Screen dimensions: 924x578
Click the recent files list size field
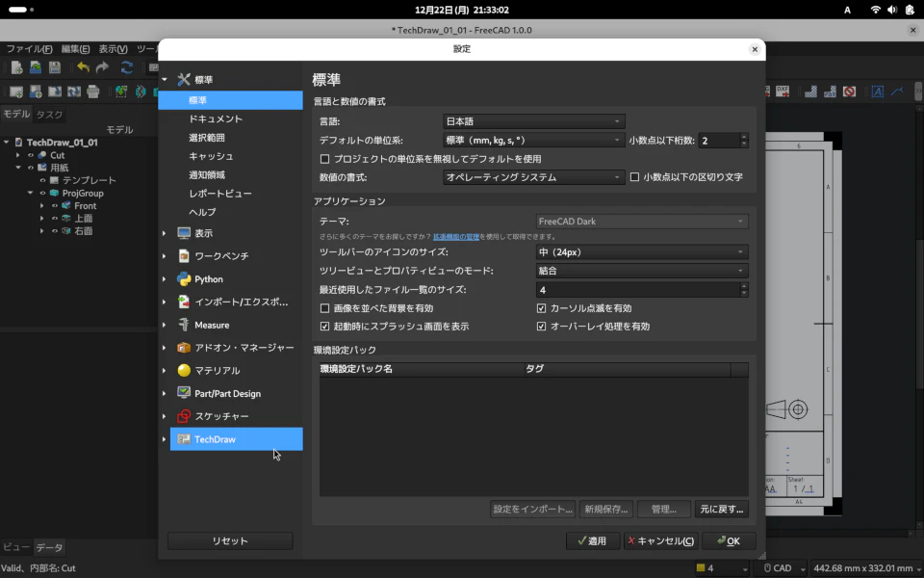pyautogui.click(x=642, y=290)
